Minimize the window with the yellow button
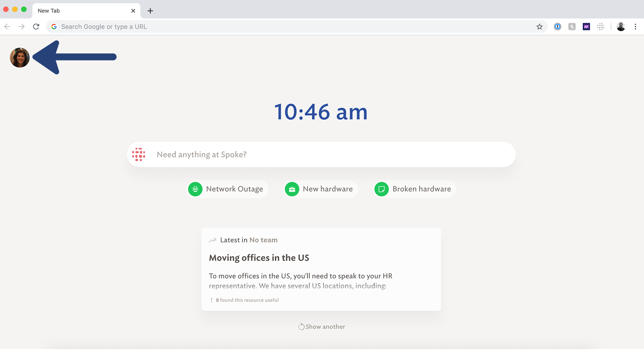The width and height of the screenshot is (644, 349). (x=15, y=9)
